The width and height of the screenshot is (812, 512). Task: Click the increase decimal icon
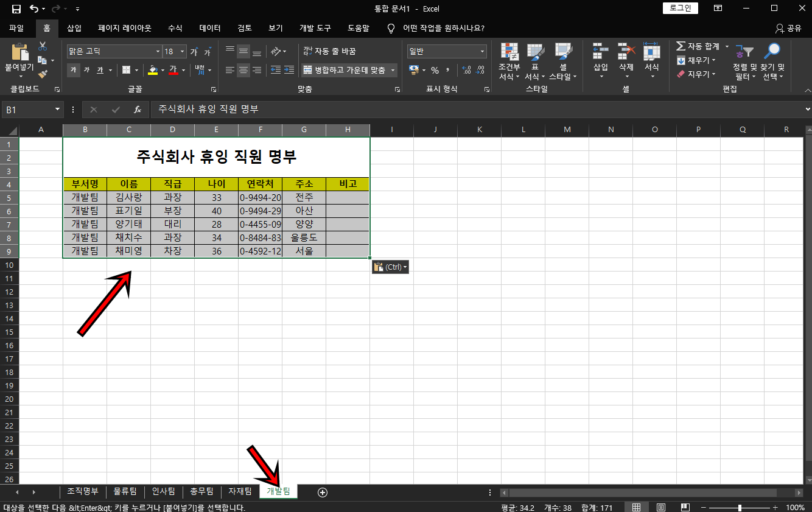tap(467, 70)
